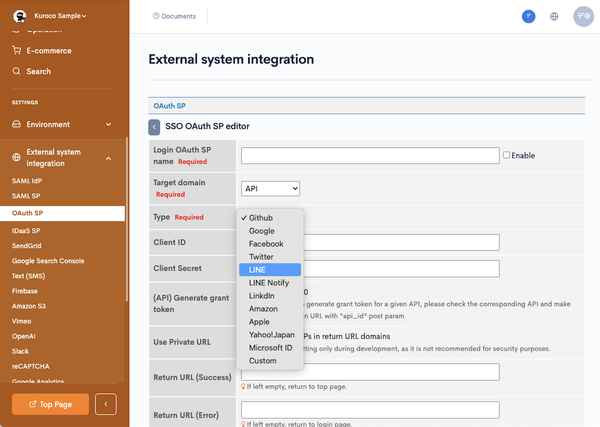Screen dimensions: 600x427
Task: Click the Search magnifier icon in sidebar
Action: pos(16,71)
